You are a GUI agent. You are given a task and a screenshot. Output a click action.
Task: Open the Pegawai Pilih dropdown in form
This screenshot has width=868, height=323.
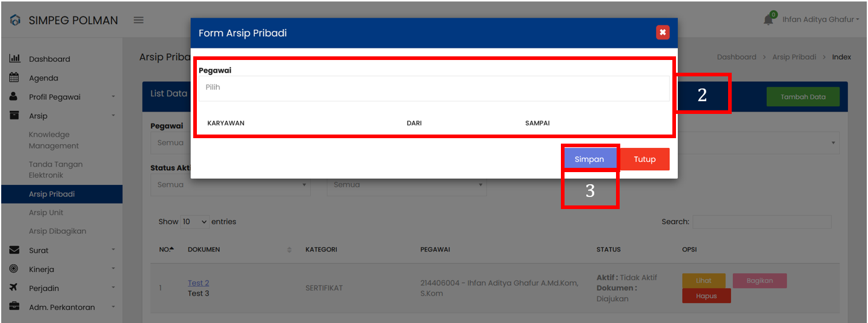433,88
